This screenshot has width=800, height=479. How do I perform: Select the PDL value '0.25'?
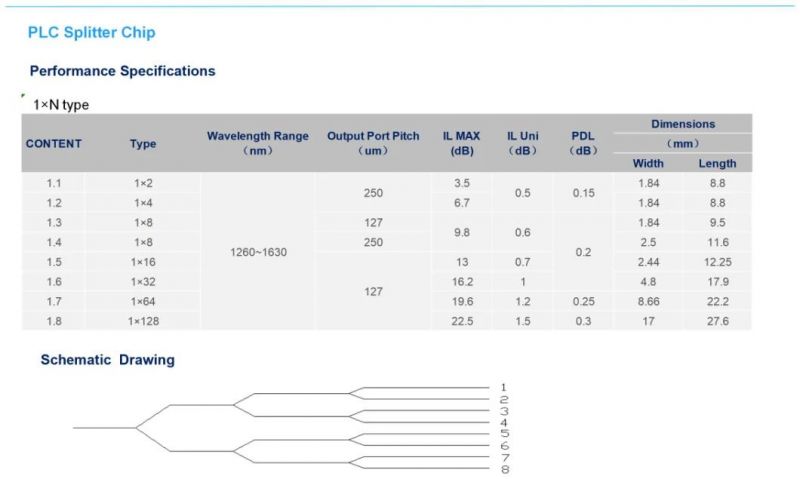click(x=583, y=301)
